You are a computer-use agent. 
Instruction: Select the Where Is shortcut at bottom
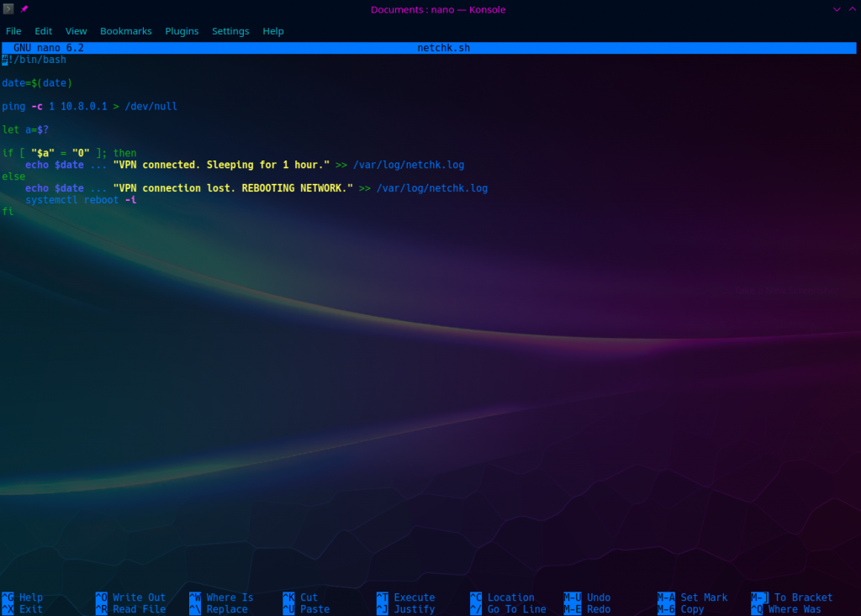(x=230, y=598)
